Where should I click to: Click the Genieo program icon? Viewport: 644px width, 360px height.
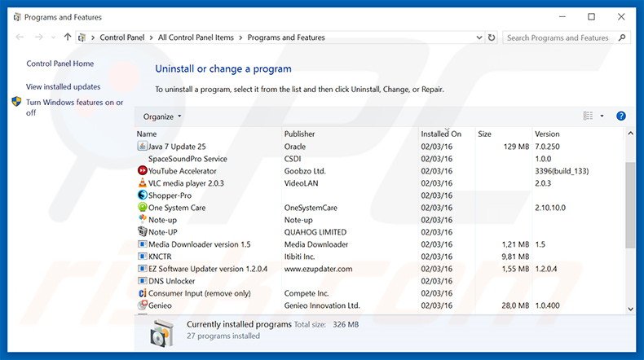[x=142, y=305]
